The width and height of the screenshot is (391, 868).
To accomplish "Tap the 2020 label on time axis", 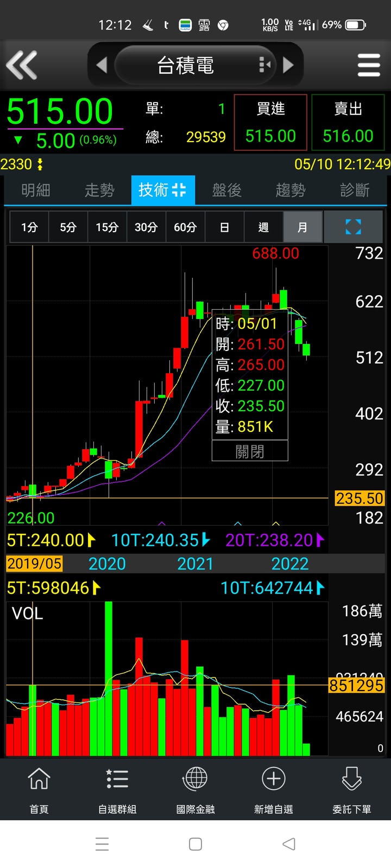I will point(107,564).
